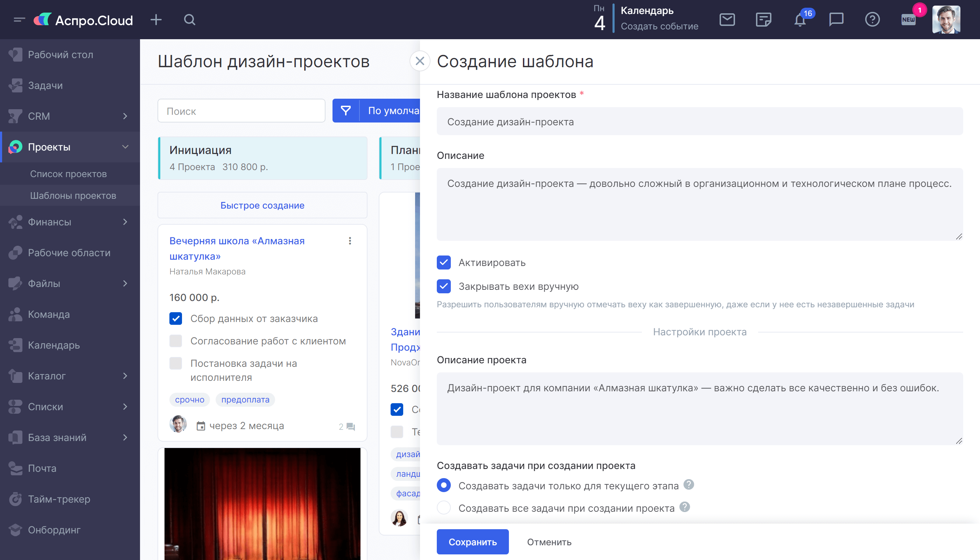Click the plus create icon
This screenshot has width=980, height=560.
point(156,20)
